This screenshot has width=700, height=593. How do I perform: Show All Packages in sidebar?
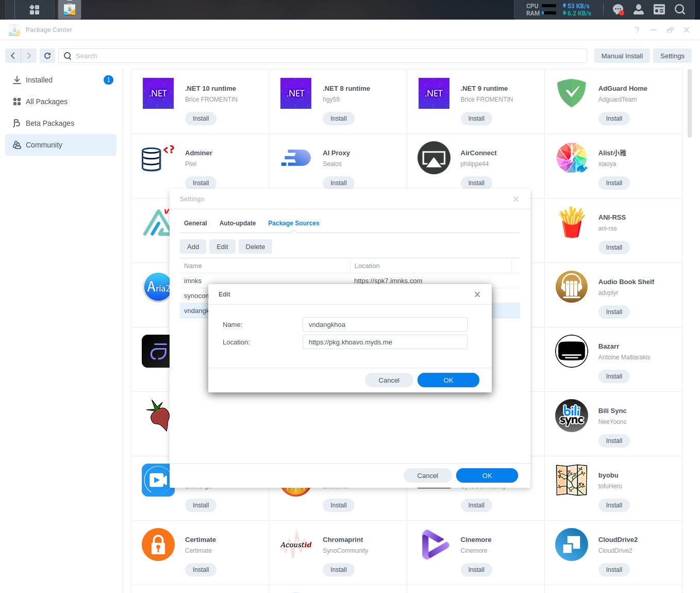coord(61,102)
